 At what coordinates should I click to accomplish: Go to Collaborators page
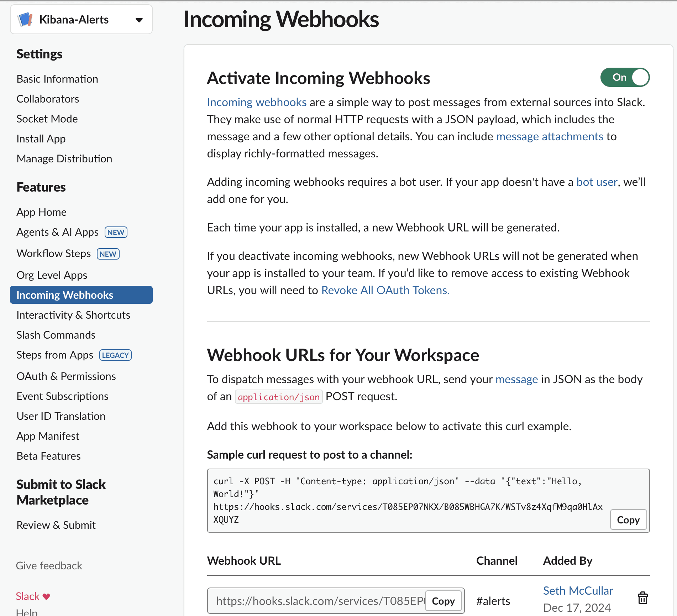coord(48,99)
